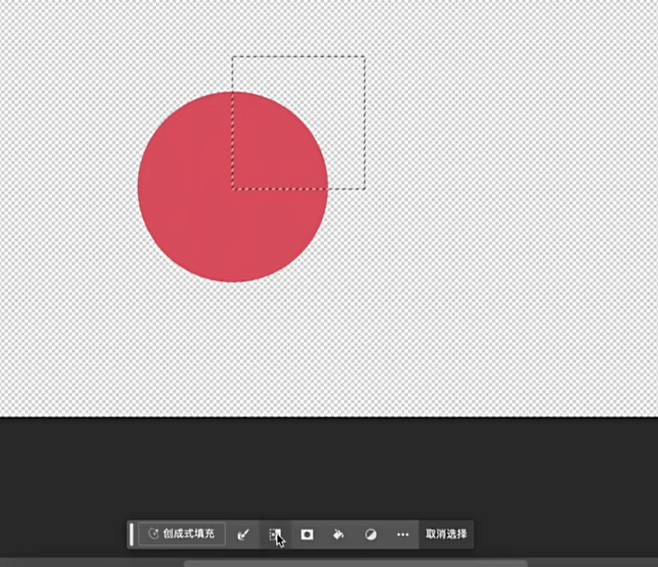Select the paint bucket fill selection icon
Screen dimensions: 658x567
click(338, 534)
